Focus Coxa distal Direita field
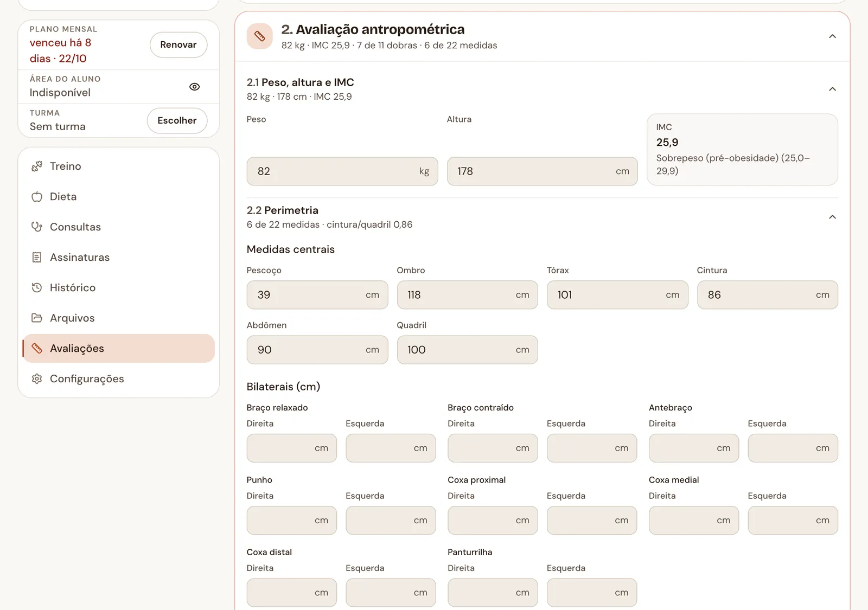Viewport: 868px width, 610px height. [x=292, y=593]
